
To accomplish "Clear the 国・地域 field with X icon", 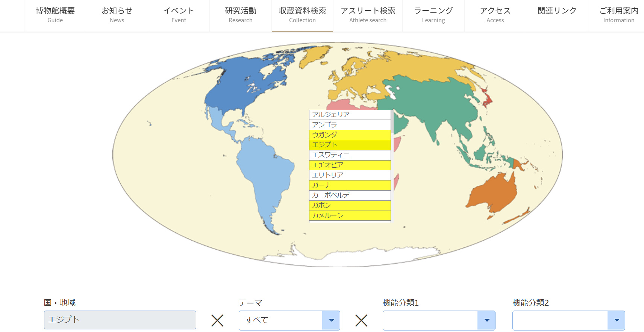I will point(217,320).
